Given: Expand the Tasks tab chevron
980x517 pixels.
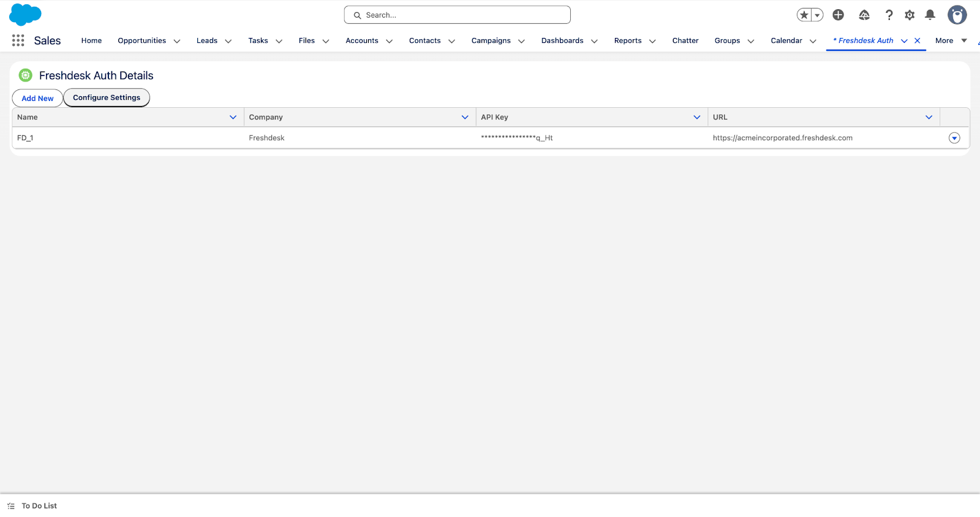Looking at the screenshot, I should (279, 41).
